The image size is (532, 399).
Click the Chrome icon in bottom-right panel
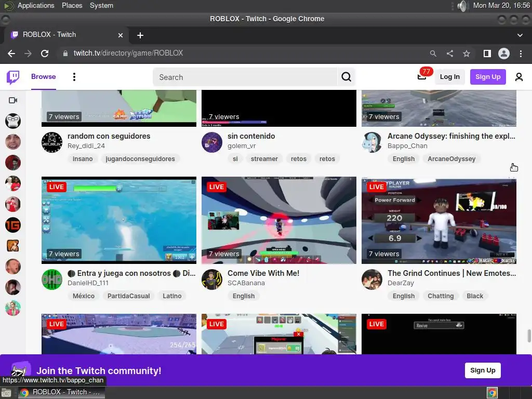click(493, 393)
